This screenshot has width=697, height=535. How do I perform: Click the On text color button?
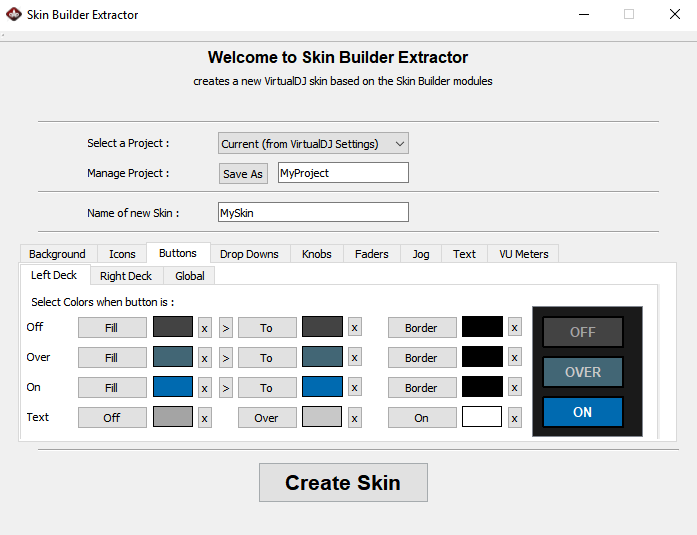[x=422, y=418]
